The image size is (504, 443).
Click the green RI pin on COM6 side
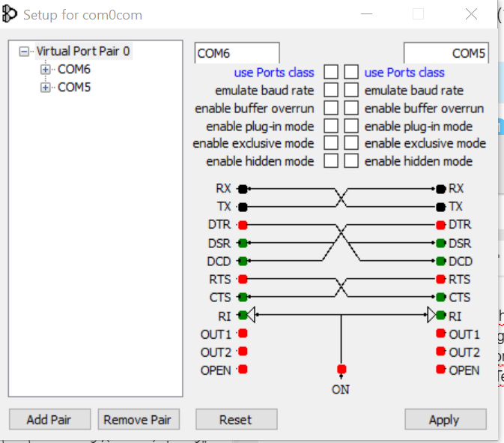[243, 316]
